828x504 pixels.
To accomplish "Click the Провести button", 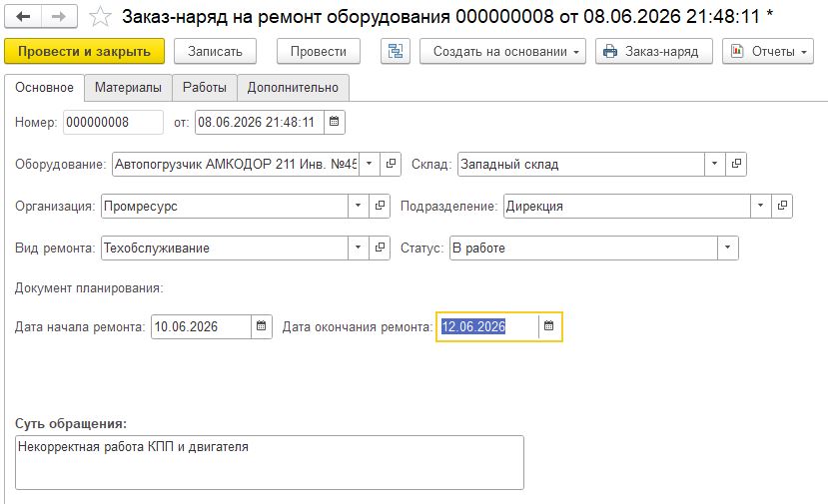I will [x=319, y=51].
